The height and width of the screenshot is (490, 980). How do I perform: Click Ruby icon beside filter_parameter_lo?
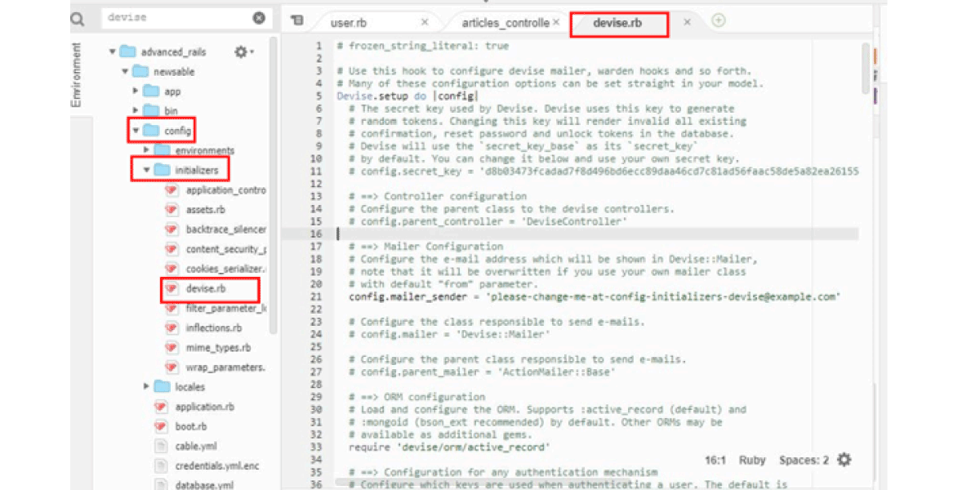pos(171,308)
